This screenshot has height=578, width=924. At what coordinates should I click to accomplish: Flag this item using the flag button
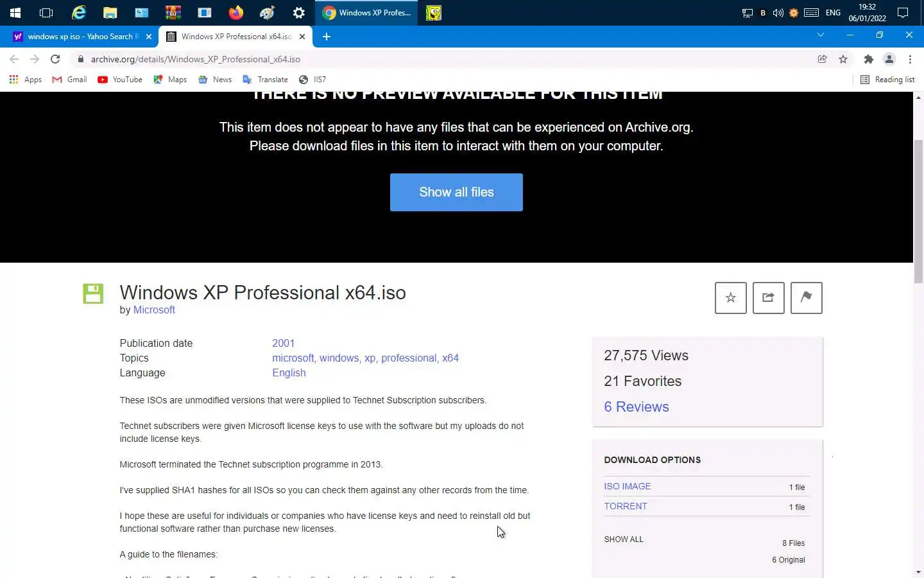pyautogui.click(x=806, y=298)
